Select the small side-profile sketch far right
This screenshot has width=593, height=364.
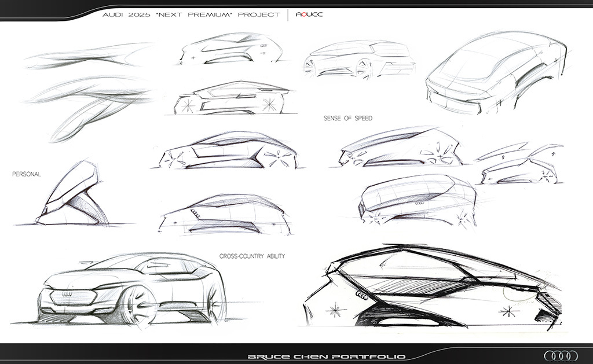521,168
